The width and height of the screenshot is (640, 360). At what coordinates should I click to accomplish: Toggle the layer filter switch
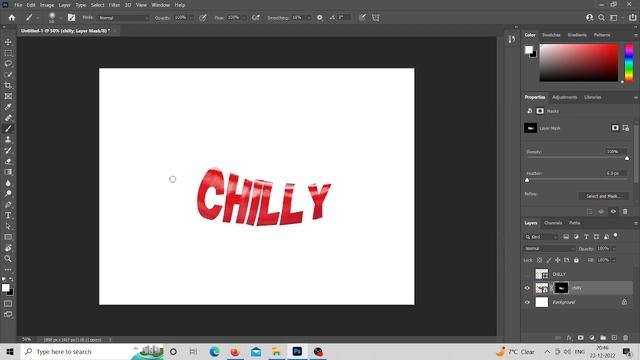pyautogui.click(x=616, y=236)
